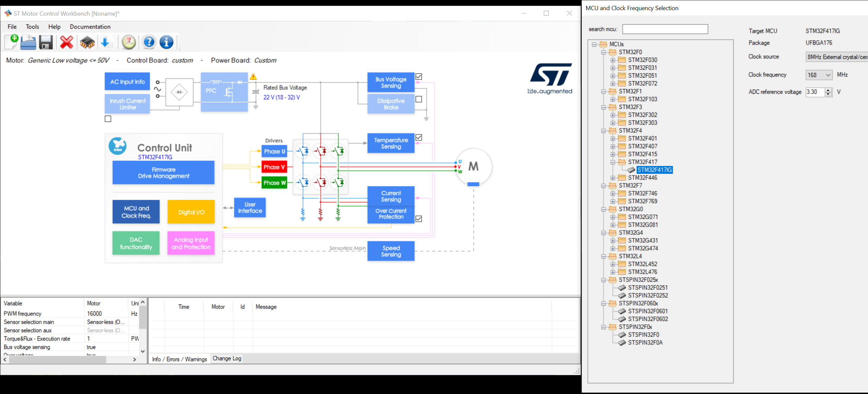Collapse the STM32G4 tree node

pyautogui.click(x=604, y=232)
